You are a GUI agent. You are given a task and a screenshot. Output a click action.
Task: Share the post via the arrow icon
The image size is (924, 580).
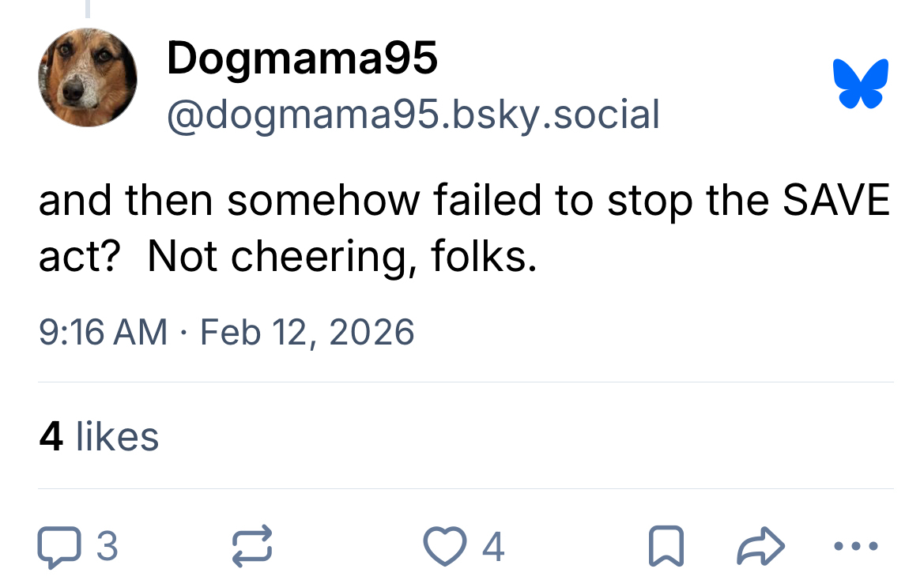(760, 546)
